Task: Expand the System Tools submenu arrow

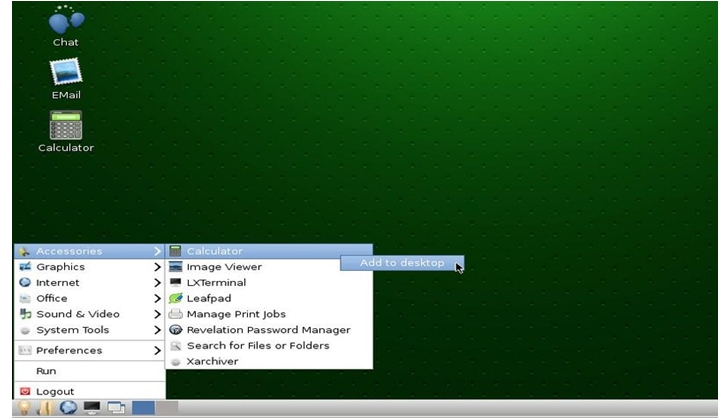Action: point(157,330)
